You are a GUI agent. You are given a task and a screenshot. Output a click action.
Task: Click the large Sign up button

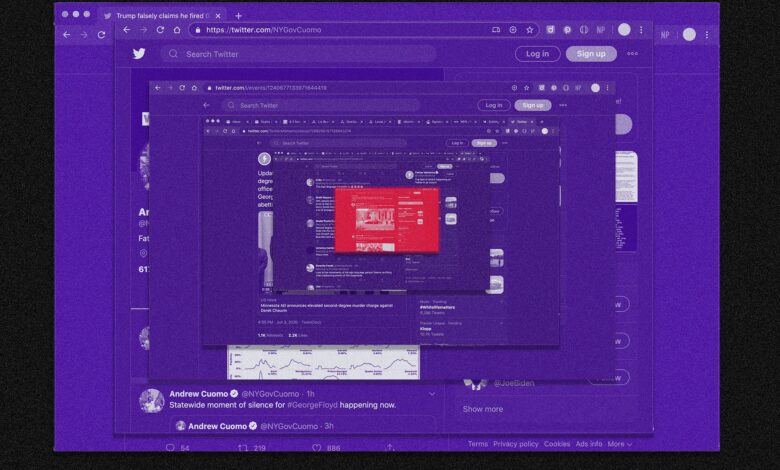pos(591,54)
